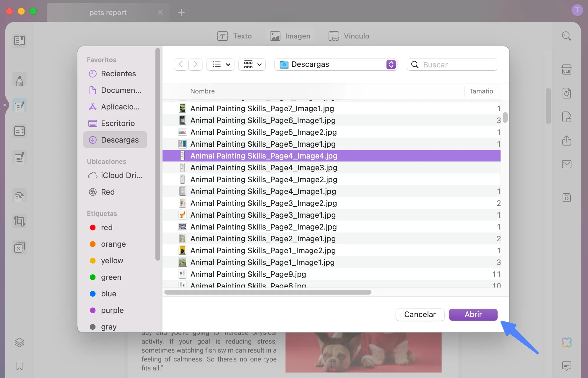Image resolution: width=588 pixels, height=378 pixels.
Task: Select Animal Painting Skills_Page1_Image1.jpg
Action: [x=332, y=262]
